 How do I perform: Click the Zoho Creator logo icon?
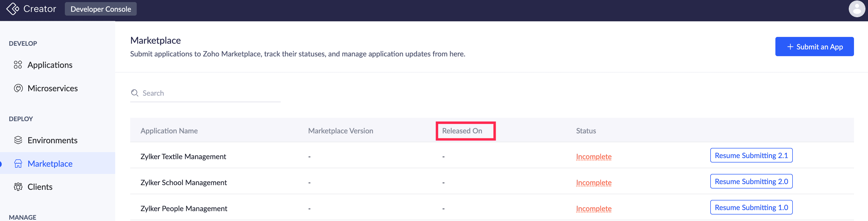13,9
